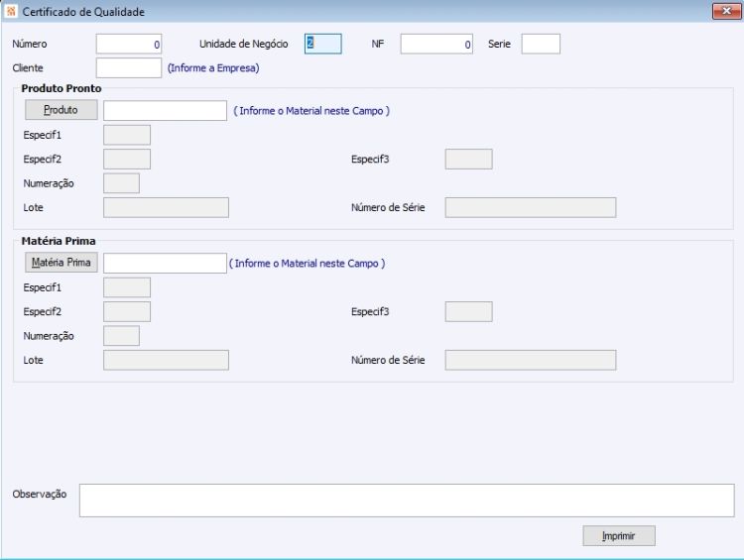The image size is (744, 560).
Task: Click Especif2 field under Matéria Prima
Action: pos(127,312)
